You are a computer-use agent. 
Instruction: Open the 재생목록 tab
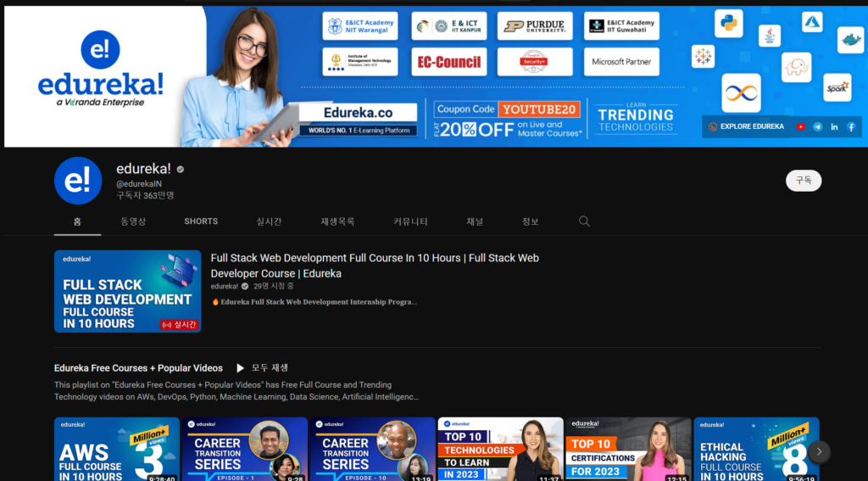click(x=337, y=221)
